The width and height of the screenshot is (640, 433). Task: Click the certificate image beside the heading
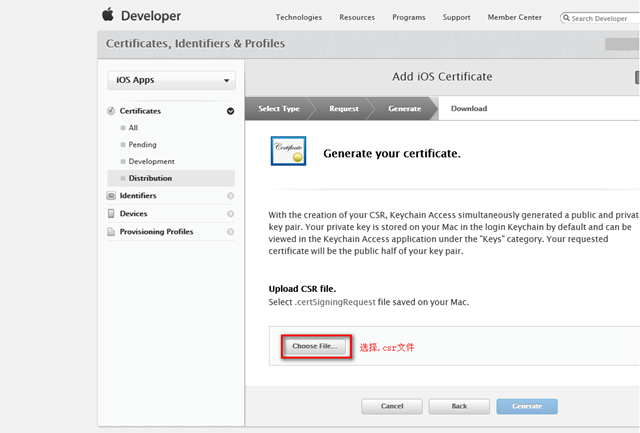click(288, 152)
